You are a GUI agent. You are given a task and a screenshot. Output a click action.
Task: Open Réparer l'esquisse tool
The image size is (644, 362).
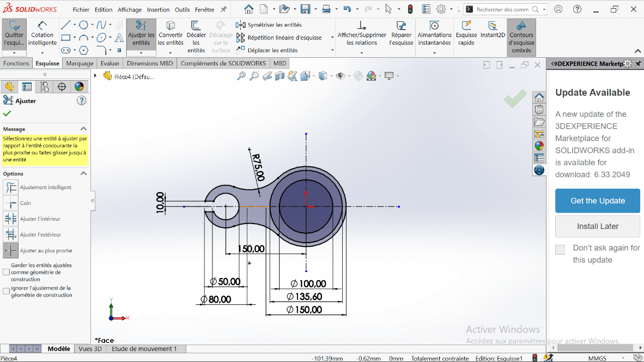pyautogui.click(x=402, y=34)
